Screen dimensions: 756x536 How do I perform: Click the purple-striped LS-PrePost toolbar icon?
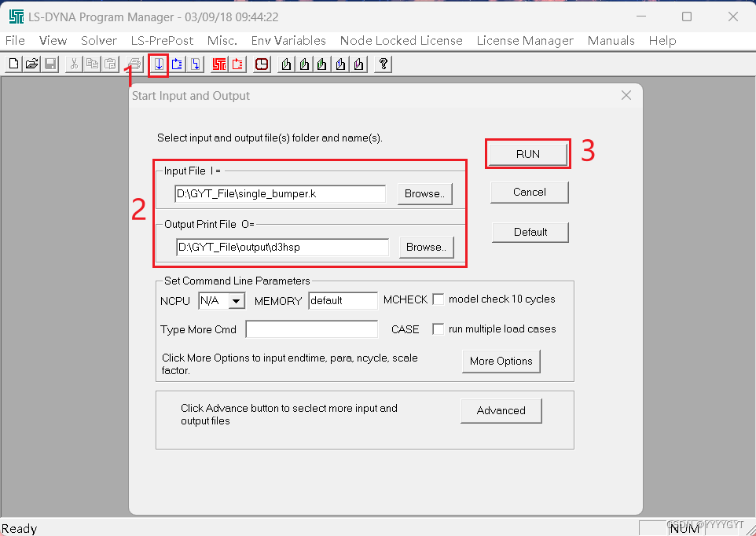[x=358, y=64]
